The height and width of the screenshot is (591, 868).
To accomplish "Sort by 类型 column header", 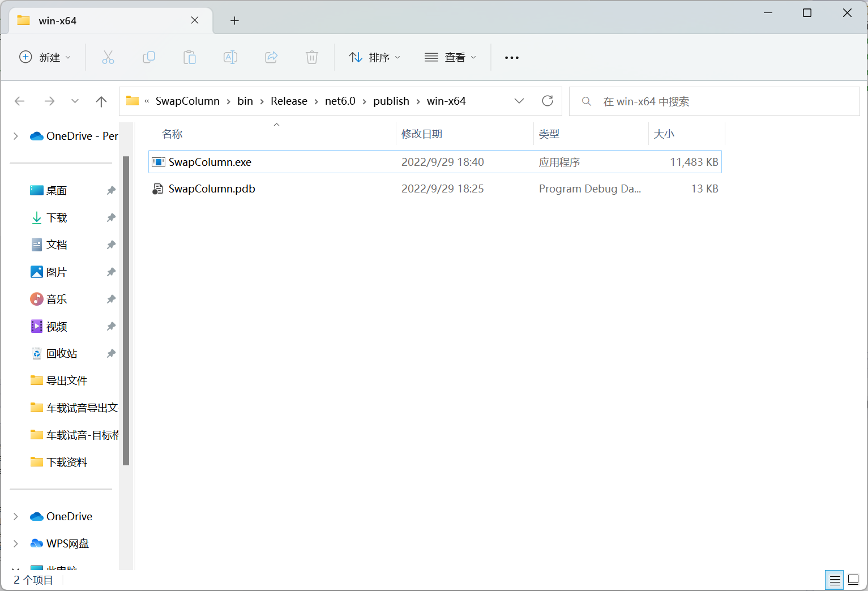I will (x=549, y=134).
